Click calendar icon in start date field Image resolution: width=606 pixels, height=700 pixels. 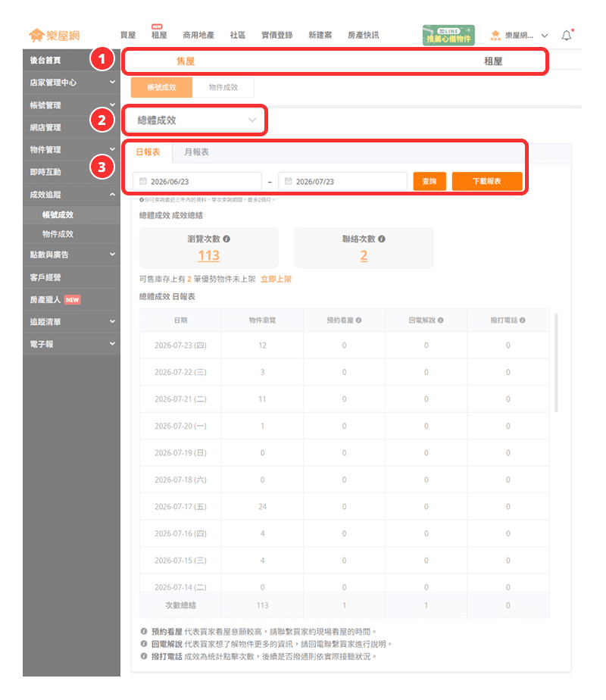point(143,181)
